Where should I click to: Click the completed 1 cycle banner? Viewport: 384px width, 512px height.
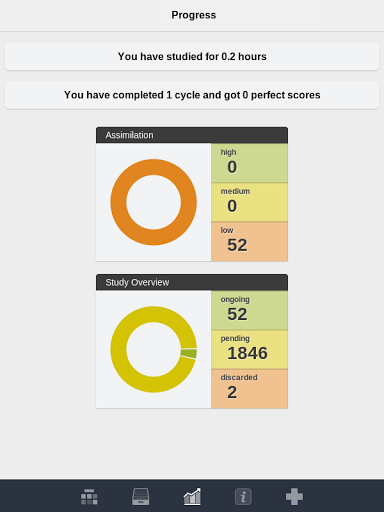tap(192, 95)
